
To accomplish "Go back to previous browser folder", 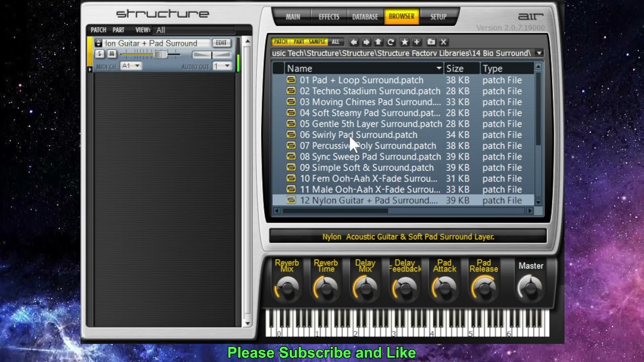I will pos(354,42).
